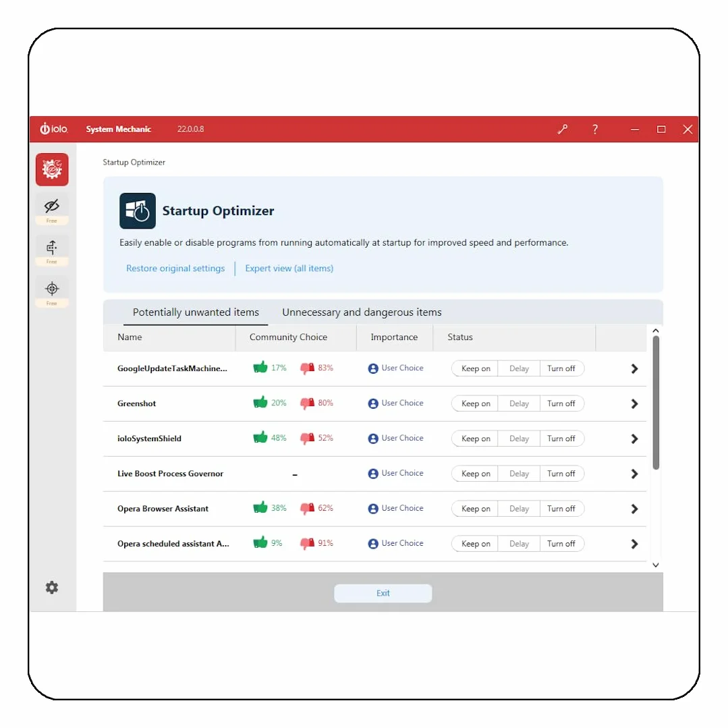728x728 pixels.
Task: Click User Choice icon for Opera Browser Assistant
Action: [x=373, y=509]
